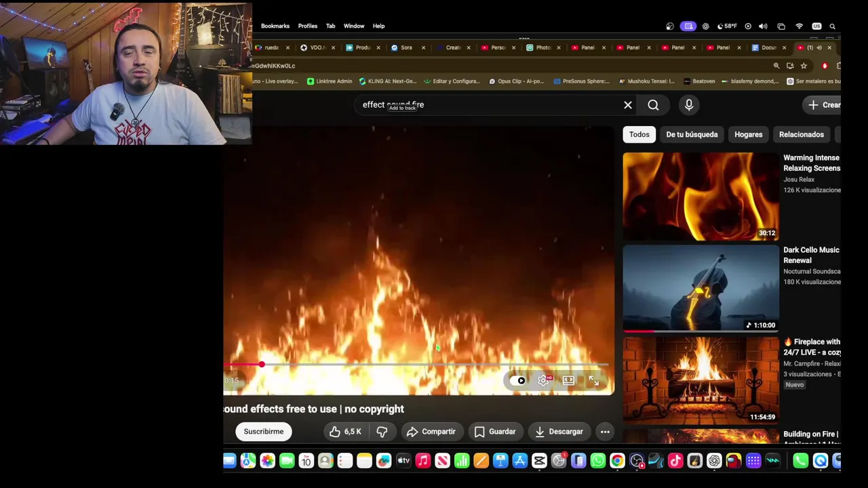Click the 'Dark Cello Music Renewal' title

812,255
